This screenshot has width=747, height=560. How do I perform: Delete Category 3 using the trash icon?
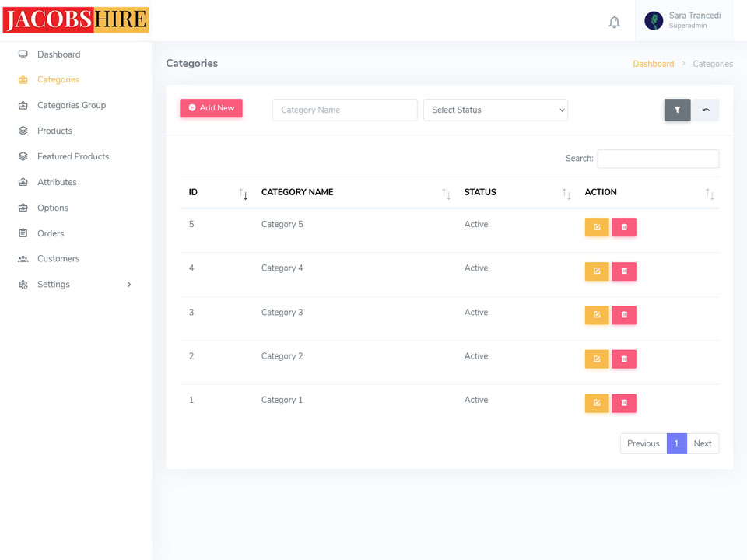[x=623, y=315]
